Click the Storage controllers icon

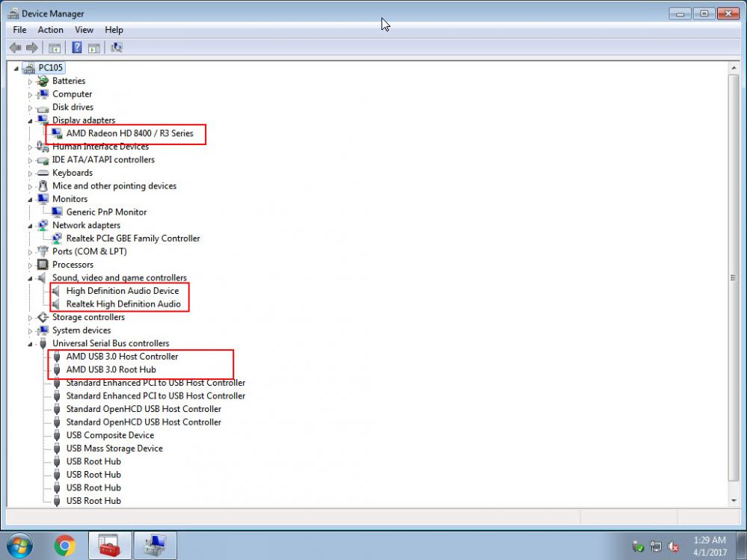pos(43,317)
